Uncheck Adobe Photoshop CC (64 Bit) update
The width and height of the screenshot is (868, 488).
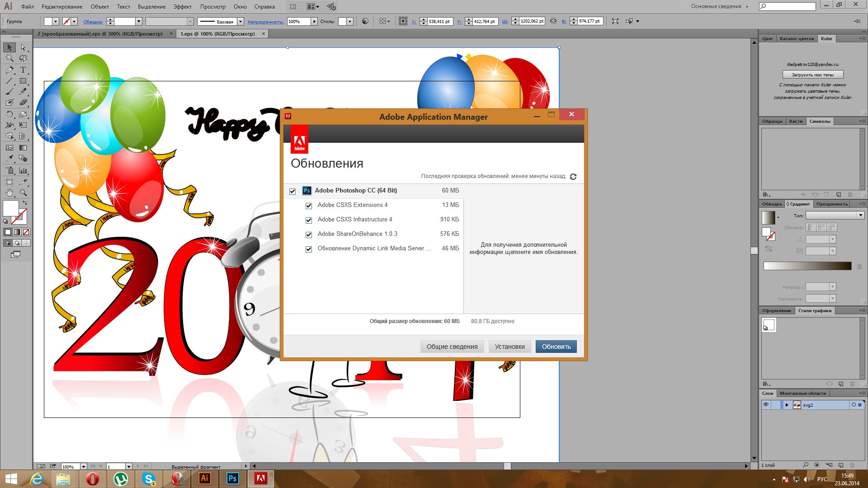coord(292,191)
